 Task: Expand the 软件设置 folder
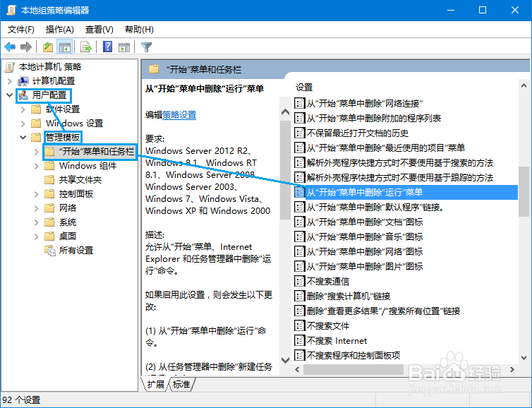(23, 109)
